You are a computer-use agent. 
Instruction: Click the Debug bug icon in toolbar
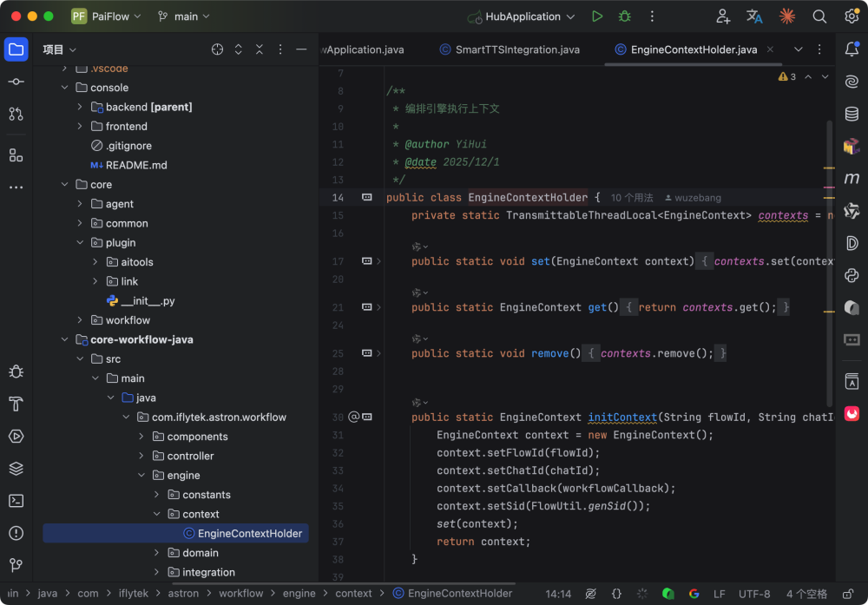click(x=624, y=16)
